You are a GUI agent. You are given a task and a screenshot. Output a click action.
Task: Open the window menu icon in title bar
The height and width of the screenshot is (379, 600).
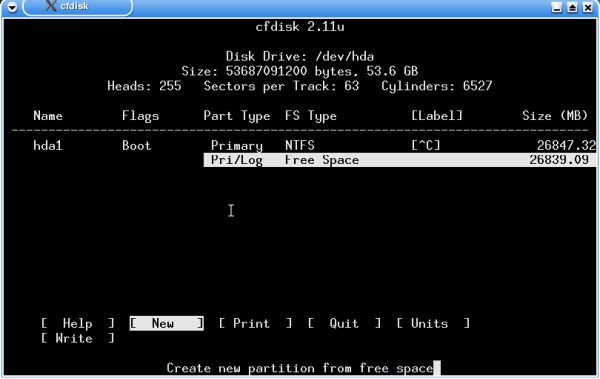(12, 7)
